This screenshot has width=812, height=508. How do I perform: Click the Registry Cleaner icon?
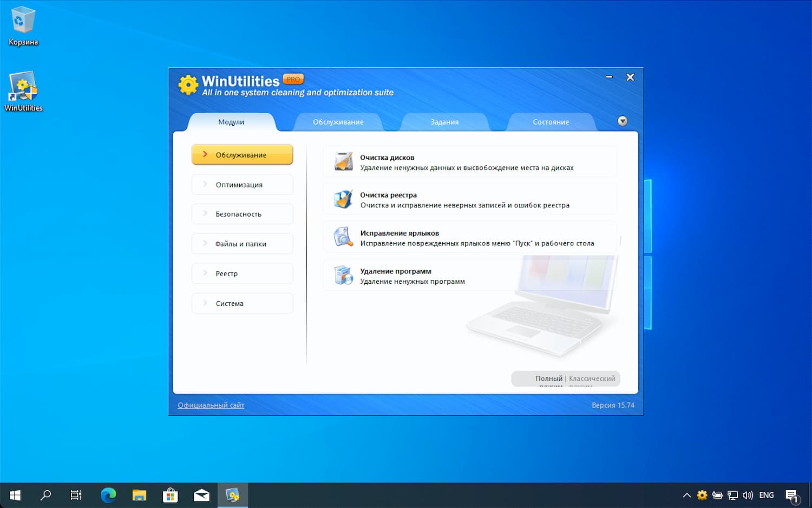(x=343, y=199)
